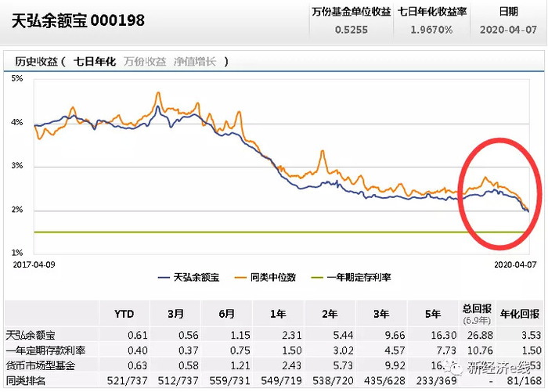This screenshot has width=548, height=392.
Task: Click the chart start date 2017-04-09
Action: click(x=34, y=264)
